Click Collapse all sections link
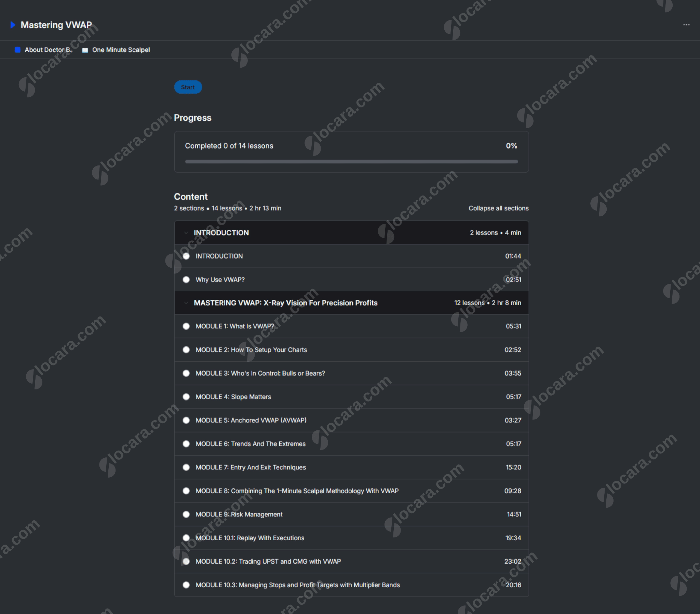This screenshot has width=700, height=614. 498,208
